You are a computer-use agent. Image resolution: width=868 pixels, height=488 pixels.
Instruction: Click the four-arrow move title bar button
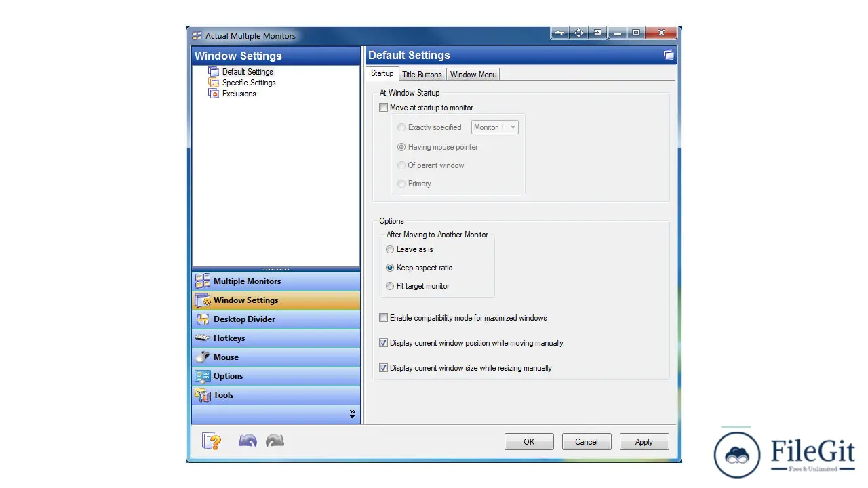click(x=578, y=33)
